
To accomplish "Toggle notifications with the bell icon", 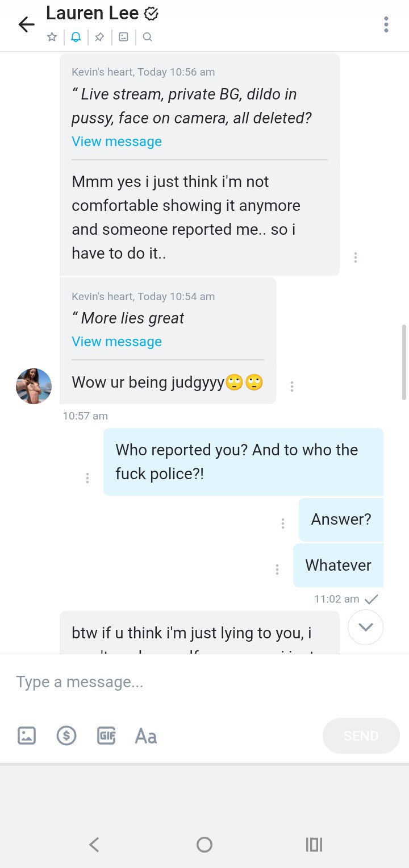I will 76,38.
